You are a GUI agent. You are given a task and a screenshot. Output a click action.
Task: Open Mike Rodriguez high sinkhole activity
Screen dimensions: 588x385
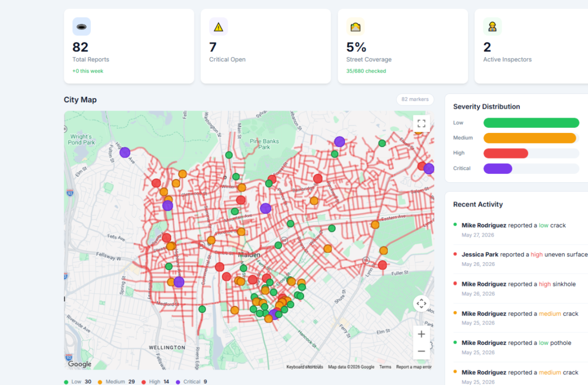pos(520,289)
